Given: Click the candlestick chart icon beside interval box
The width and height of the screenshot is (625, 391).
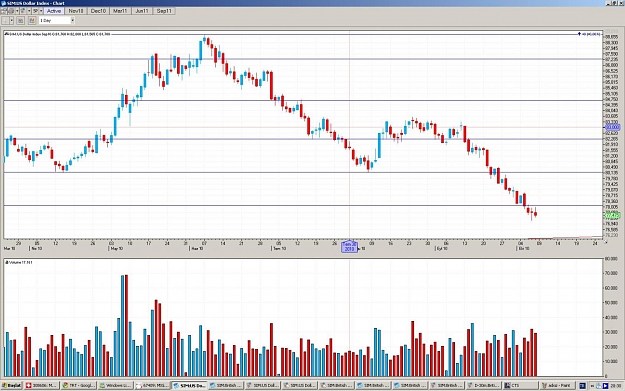Looking at the screenshot, I should click(x=32, y=20).
